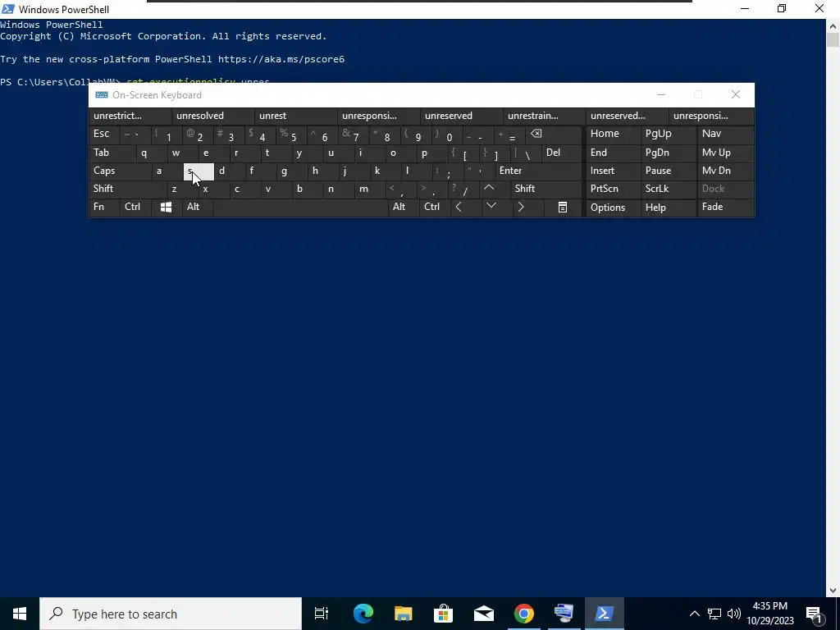Choose the 'unreserved...' word suggestion

pyautogui.click(x=628, y=116)
